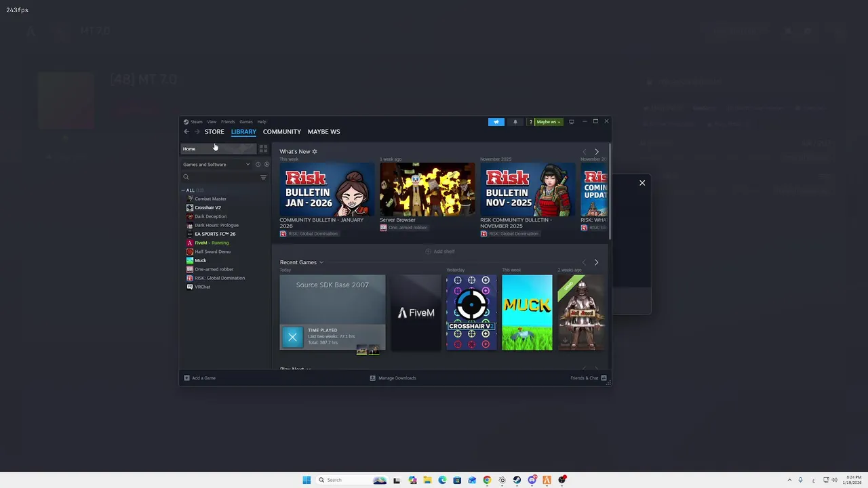Open the View menu
Image resolution: width=868 pixels, height=488 pixels.
tap(212, 122)
